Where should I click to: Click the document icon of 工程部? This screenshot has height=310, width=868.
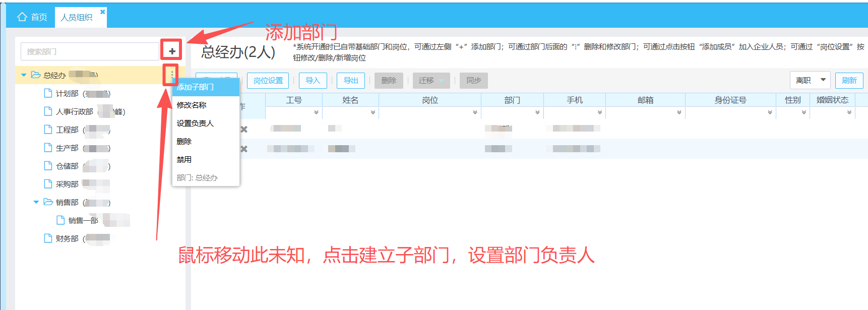[x=48, y=130]
